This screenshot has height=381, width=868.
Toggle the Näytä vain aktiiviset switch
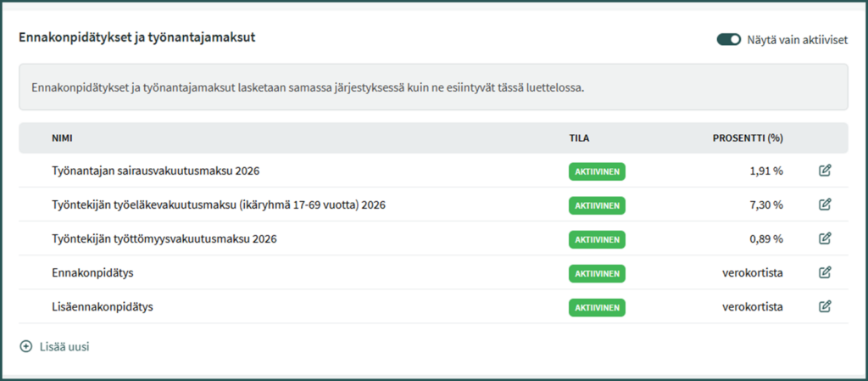pyautogui.click(x=728, y=39)
